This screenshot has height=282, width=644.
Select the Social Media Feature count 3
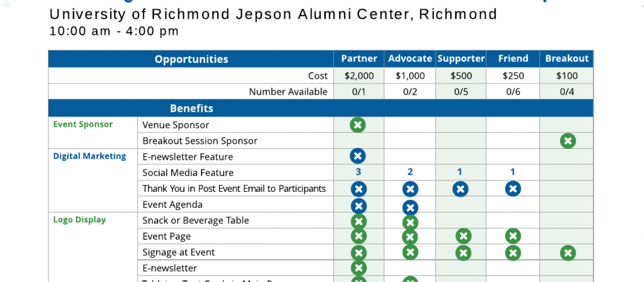(358, 172)
